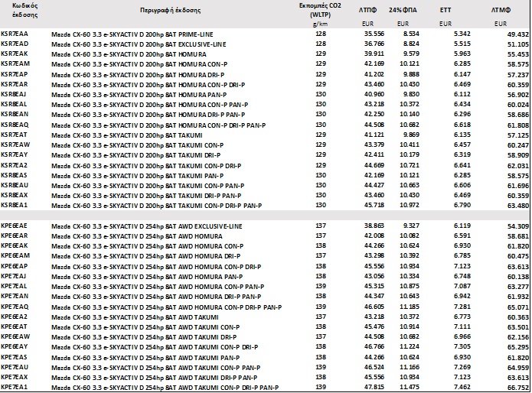Select version code KPE7EAS
Image resolution: width=532 pixels, height=393 pixels.
coord(14,357)
